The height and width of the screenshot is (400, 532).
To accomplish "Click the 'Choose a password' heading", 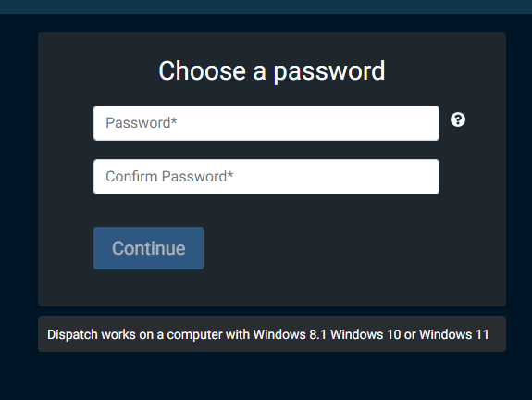I will click(272, 71).
